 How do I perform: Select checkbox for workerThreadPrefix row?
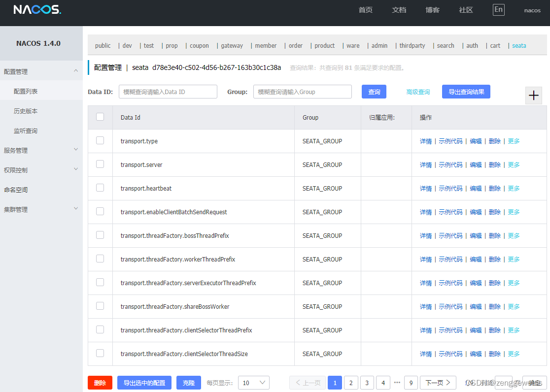(100, 259)
